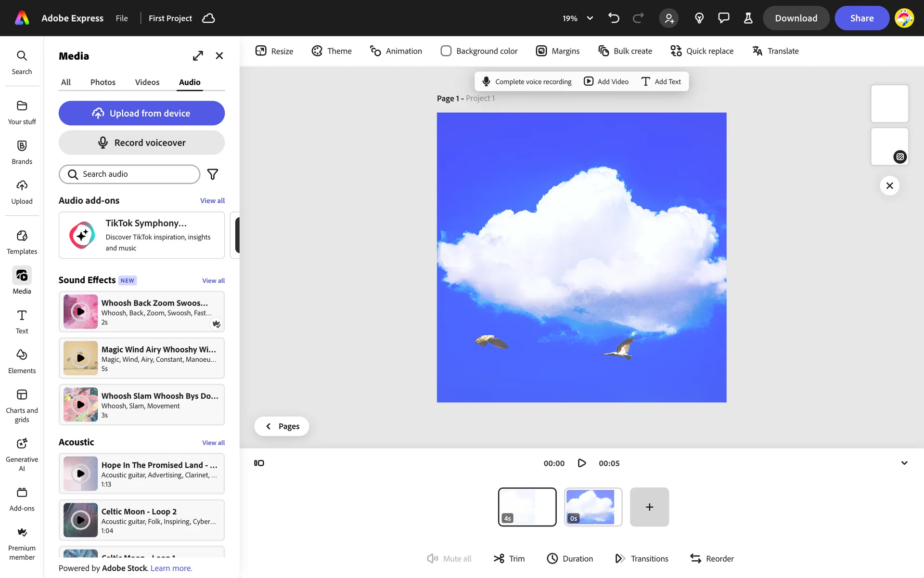924x578 pixels.
Task: Click Upload from device button
Action: tap(141, 113)
